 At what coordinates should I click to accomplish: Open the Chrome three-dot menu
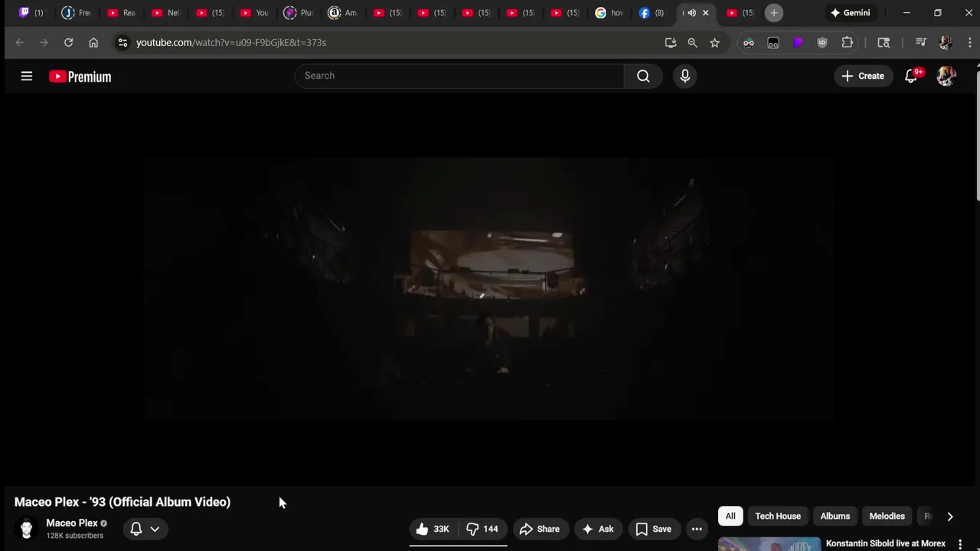pyautogui.click(x=969, y=43)
